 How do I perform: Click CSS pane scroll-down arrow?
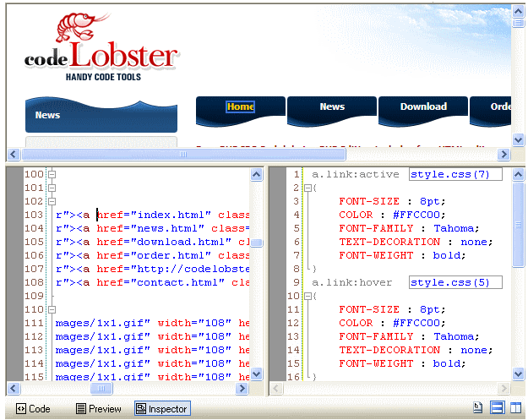518,374
